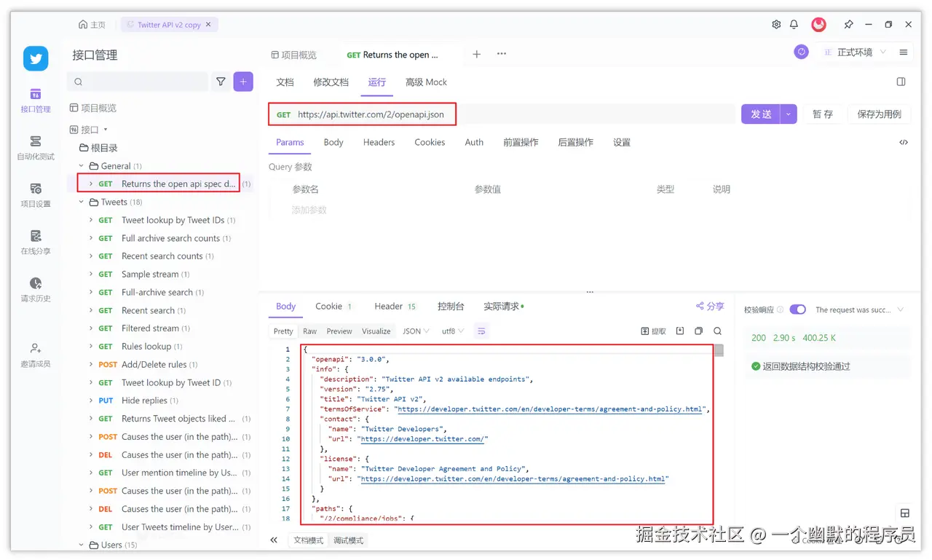Copy the response body
The width and height of the screenshot is (932, 560).
[699, 331]
